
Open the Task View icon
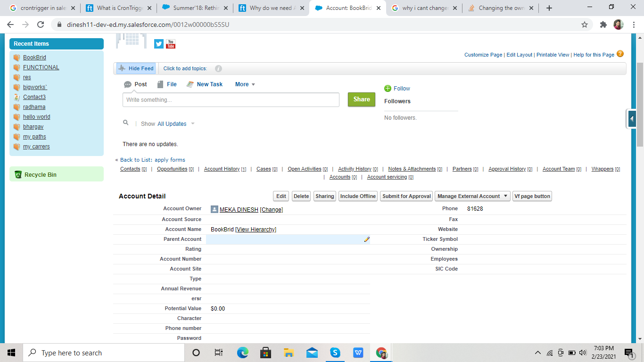click(219, 353)
